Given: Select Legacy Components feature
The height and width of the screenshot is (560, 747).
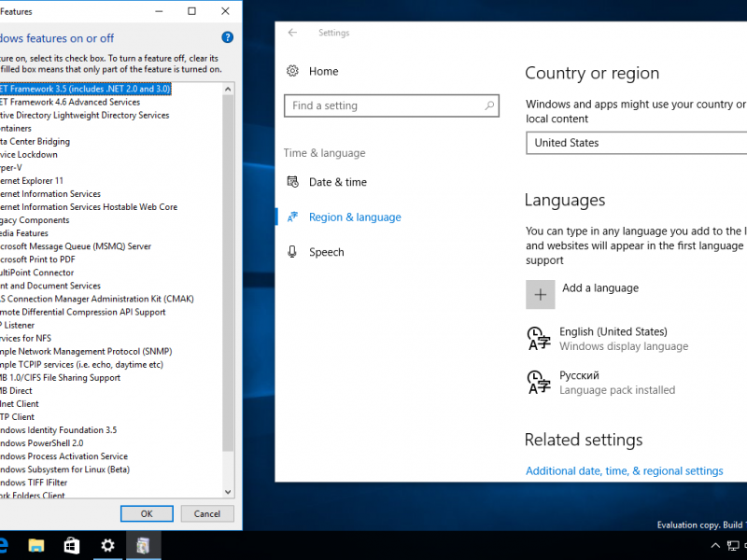Looking at the screenshot, I should (35, 220).
